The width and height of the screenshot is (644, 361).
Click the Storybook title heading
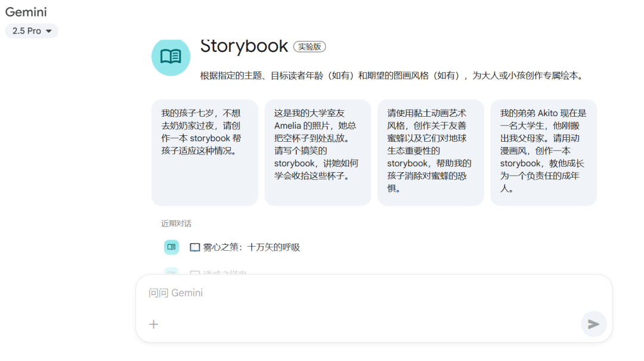coord(244,46)
